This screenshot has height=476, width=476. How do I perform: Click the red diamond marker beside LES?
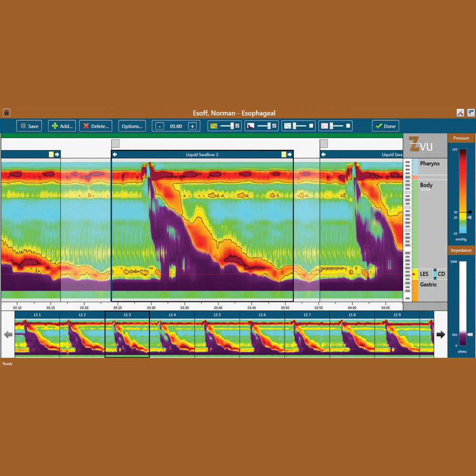(x=414, y=274)
